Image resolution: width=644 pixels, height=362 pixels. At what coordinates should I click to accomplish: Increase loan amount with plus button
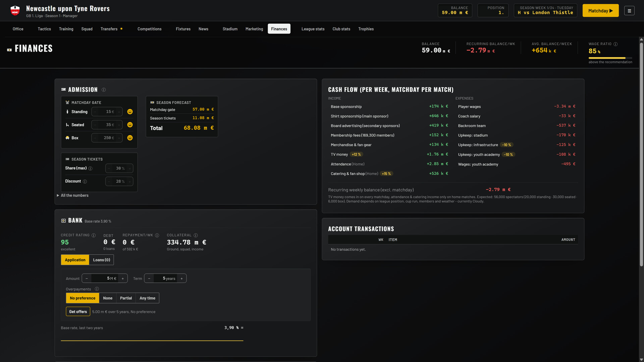click(123, 279)
